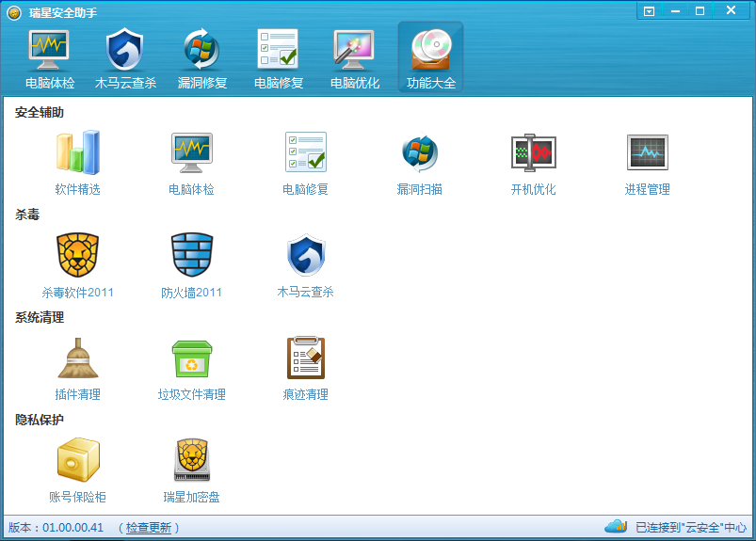
Task: Maximize the 瑞星安全助手 window
Action: coord(700,11)
